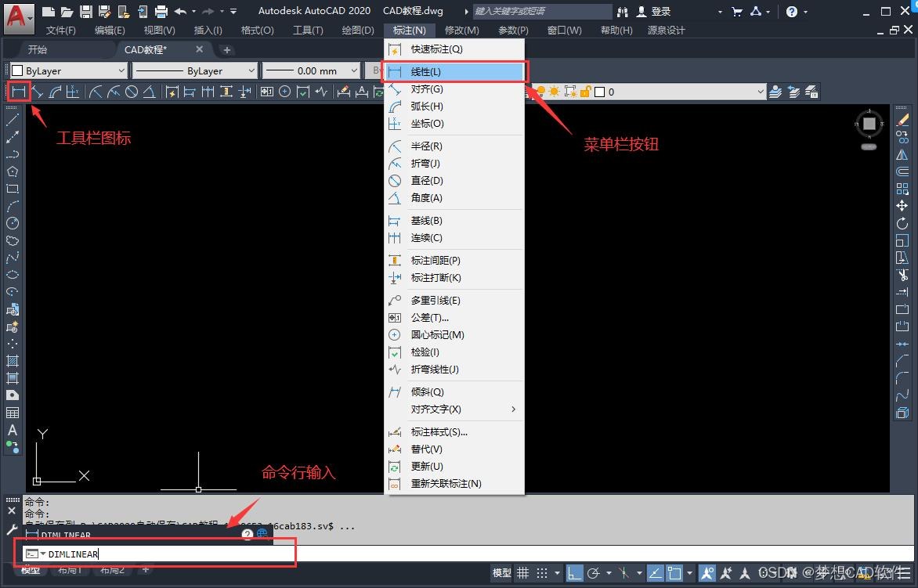Select the Rotate modify tool
The height and width of the screenshot is (588, 918).
coord(902,223)
